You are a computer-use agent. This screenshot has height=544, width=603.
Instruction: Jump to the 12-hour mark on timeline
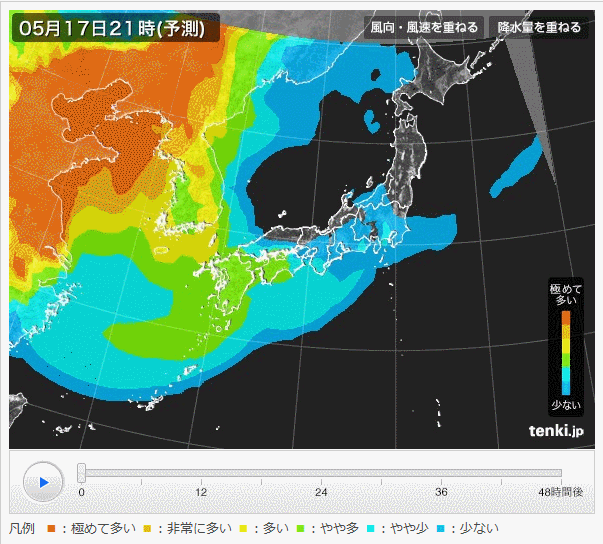(201, 474)
